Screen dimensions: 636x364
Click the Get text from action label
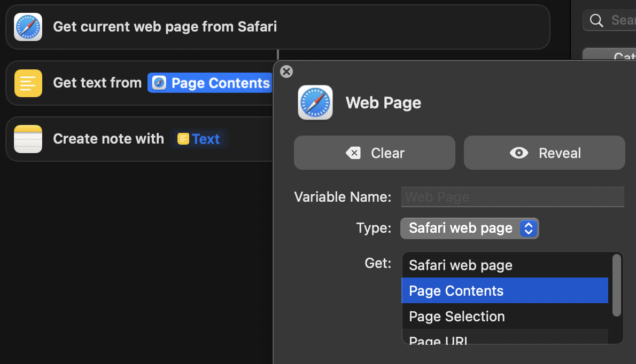(x=97, y=83)
